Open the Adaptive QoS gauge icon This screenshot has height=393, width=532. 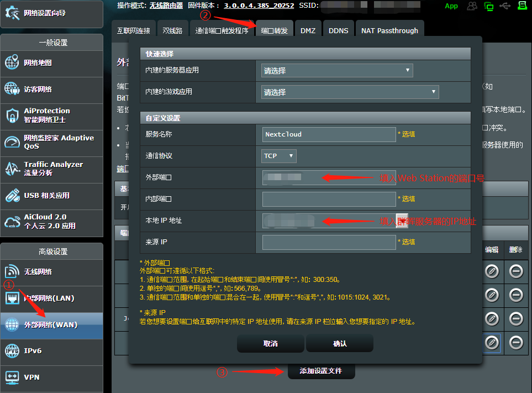[x=12, y=142]
